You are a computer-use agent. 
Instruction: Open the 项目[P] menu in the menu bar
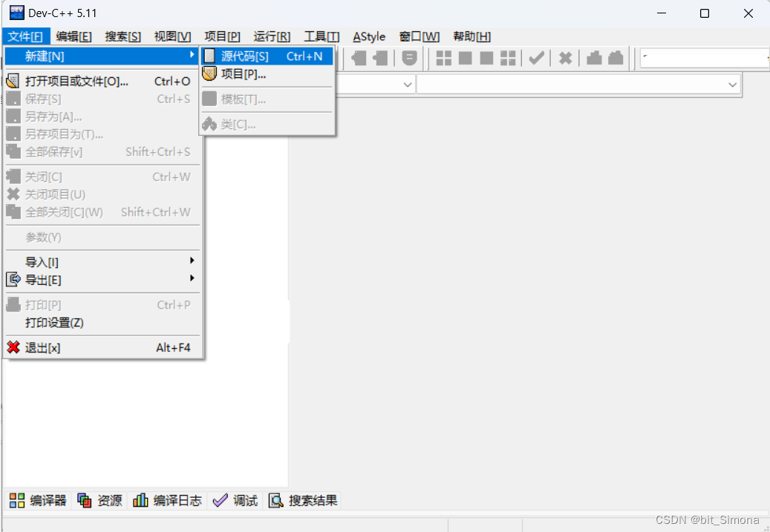[222, 36]
